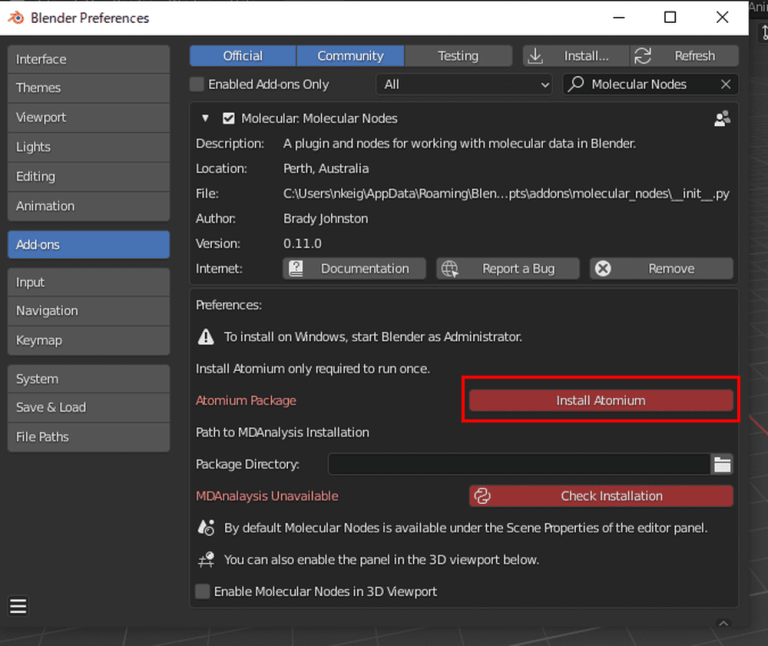Enable Molecular Nodes in 3D Viewport
Screen dimensions: 768x646
tap(203, 591)
